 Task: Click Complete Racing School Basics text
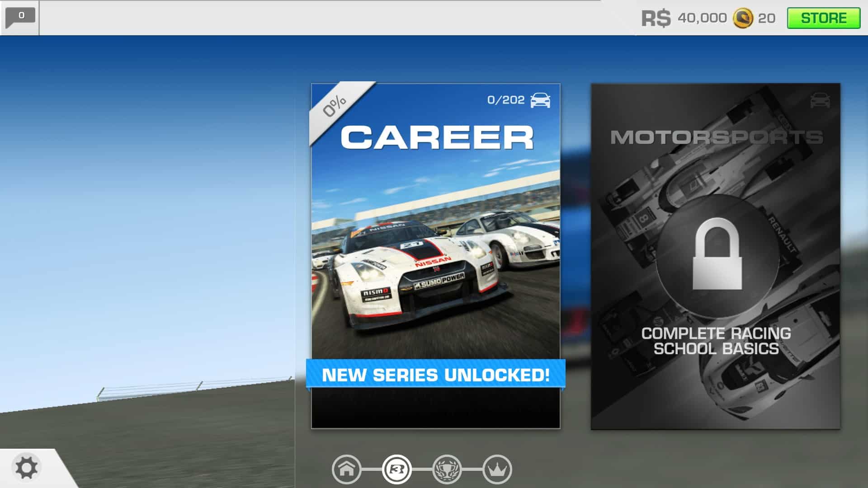(x=716, y=341)
